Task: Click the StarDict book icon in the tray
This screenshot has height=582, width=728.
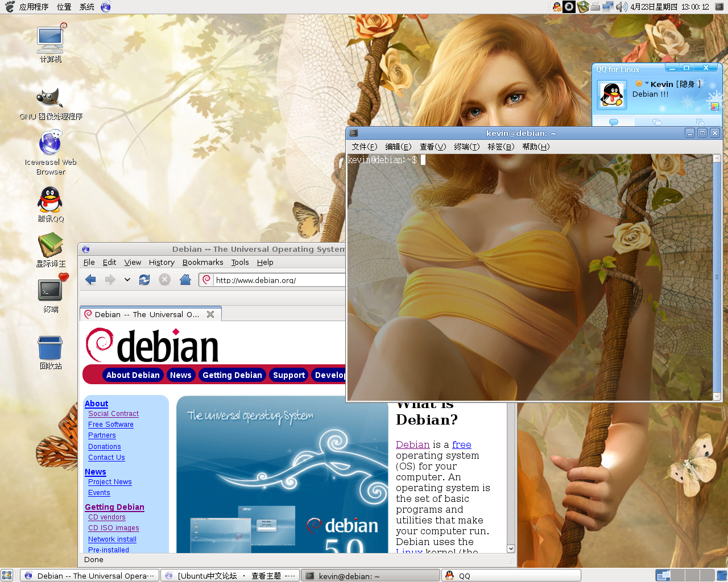Action: [x=582, y=7]
